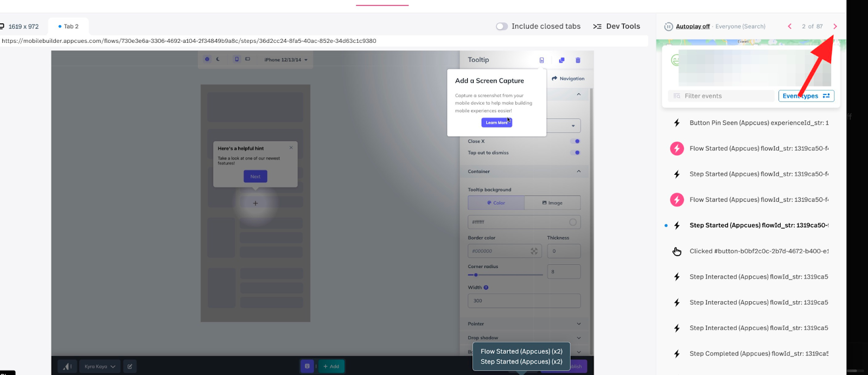The image size is (868, 375).
Task: Click the + Add button
Action: 331,366
